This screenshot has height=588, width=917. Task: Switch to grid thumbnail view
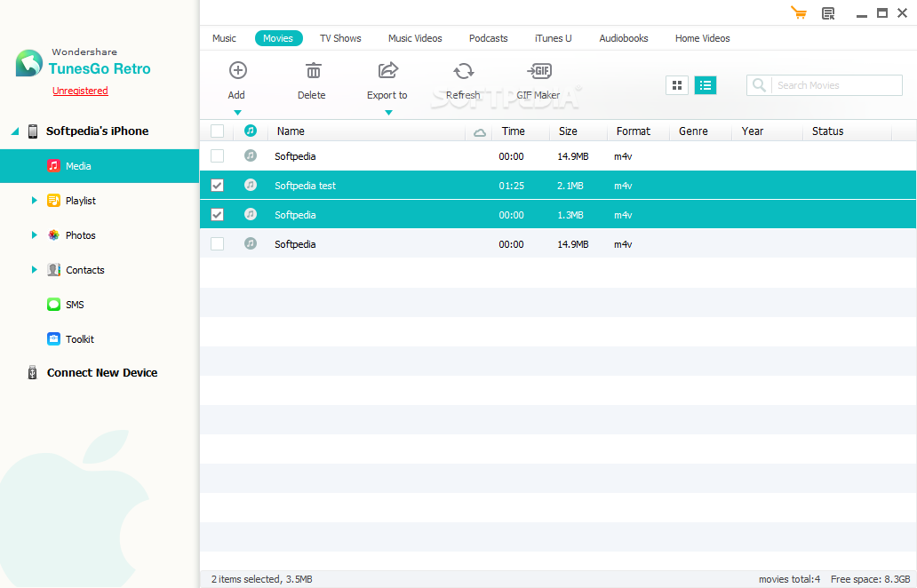(676, 85)
